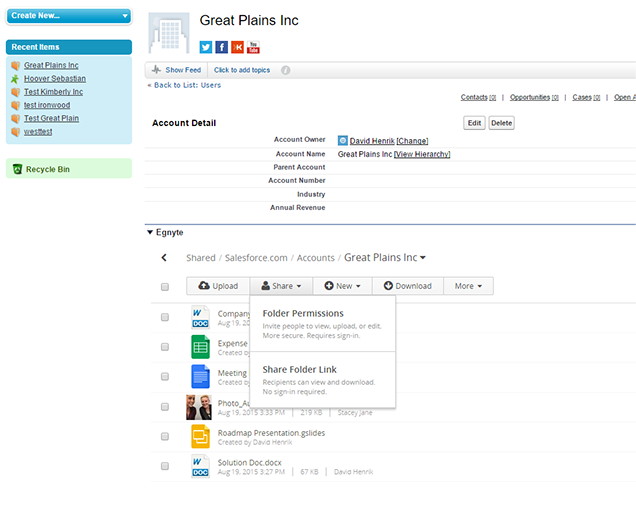Screen dimensions: 636x514
Task: Toggle the select-all files checkbox
Action: click(x=165, y=287)
